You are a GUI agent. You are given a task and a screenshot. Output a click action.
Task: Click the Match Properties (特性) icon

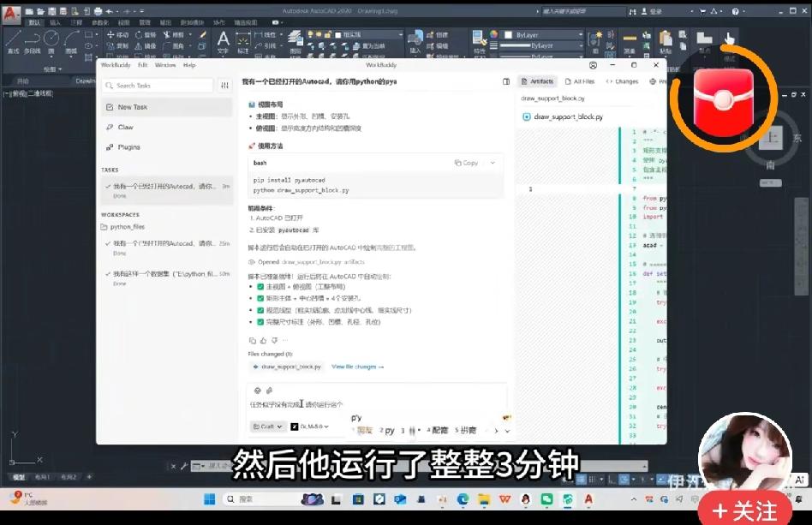(x=479, y=41)
